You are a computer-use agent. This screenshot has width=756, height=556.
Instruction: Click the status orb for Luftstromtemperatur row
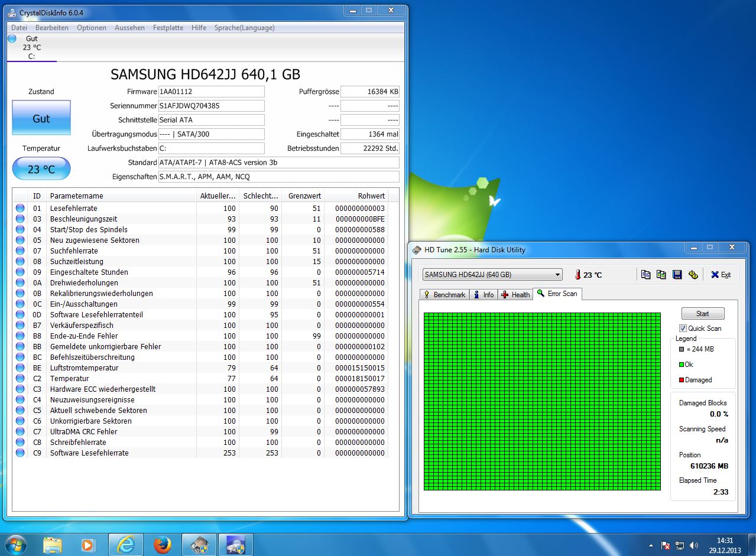[x=21, y=368]
